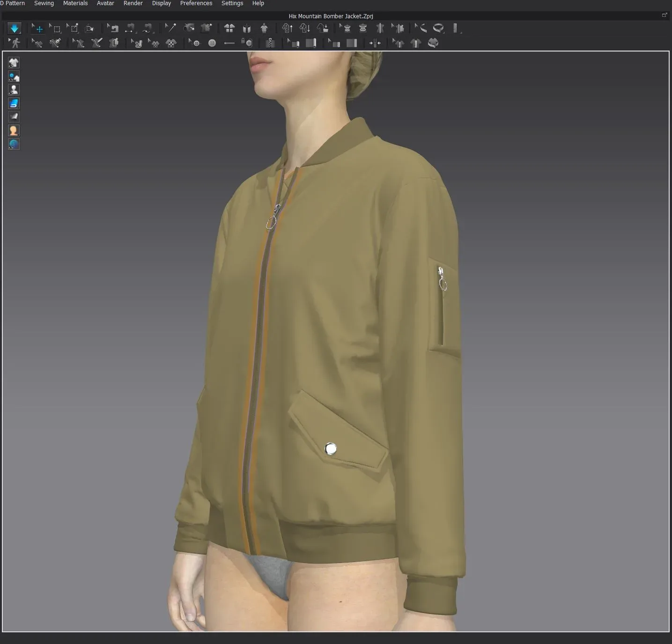
Task: Toggle Show 3D garment with blue dot
Action: [14, 76]
